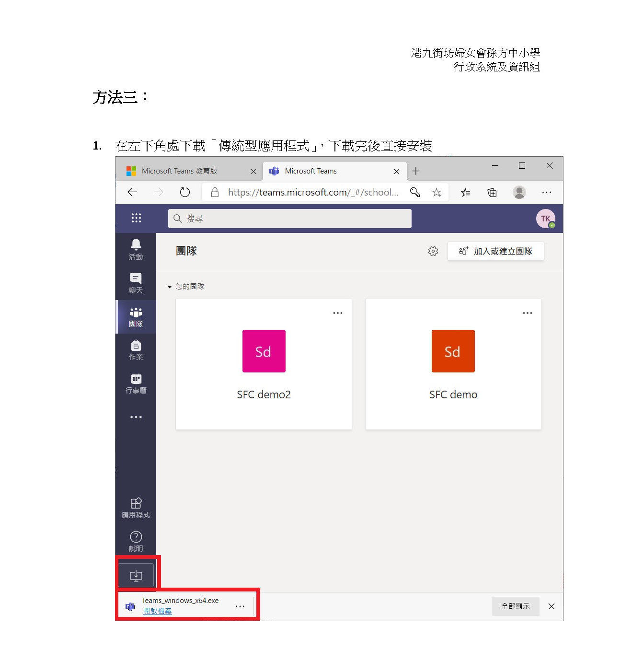Open a new browser tab
Image resolution: width=632 pixels, height=672 pixels.
(x=416, y=171)
